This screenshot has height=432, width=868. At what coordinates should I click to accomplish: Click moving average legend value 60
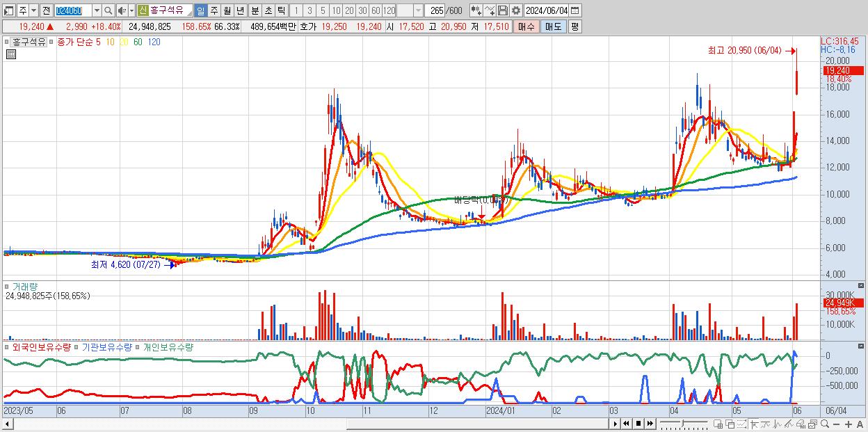click(138, 42)
